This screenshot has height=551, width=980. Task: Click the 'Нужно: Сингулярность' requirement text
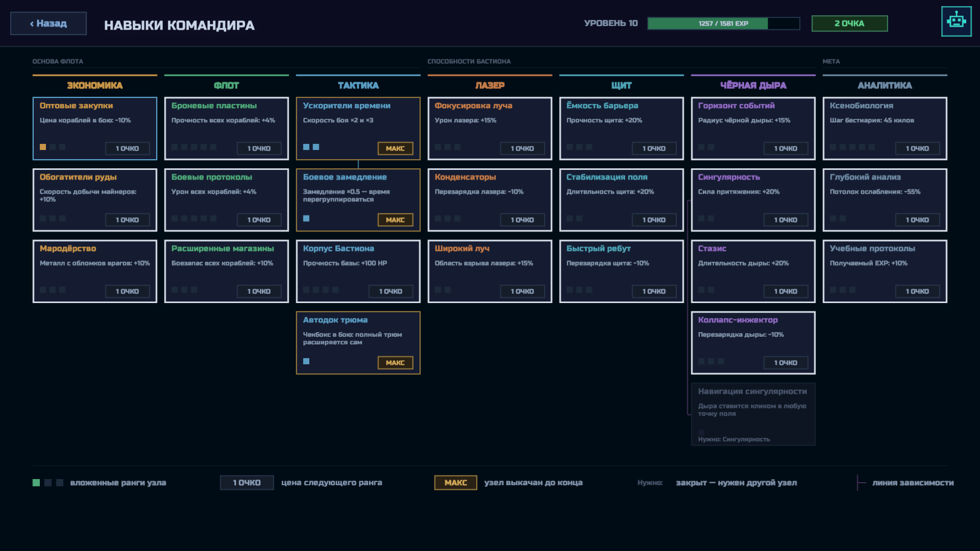point(734,439)
